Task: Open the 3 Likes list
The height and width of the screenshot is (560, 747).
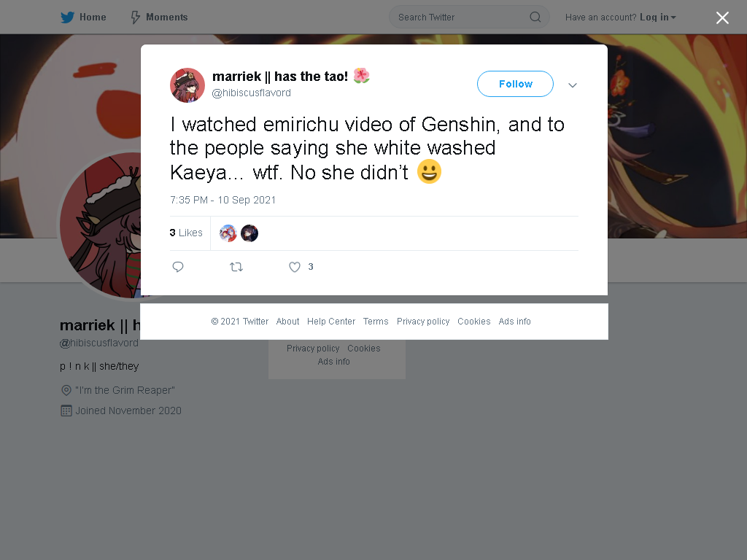Action: [186, 233]
